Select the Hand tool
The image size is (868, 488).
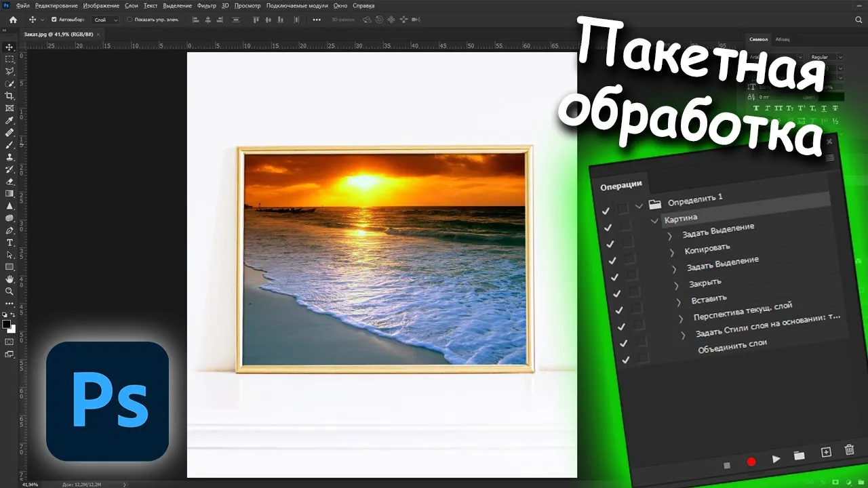pos(9,279)
